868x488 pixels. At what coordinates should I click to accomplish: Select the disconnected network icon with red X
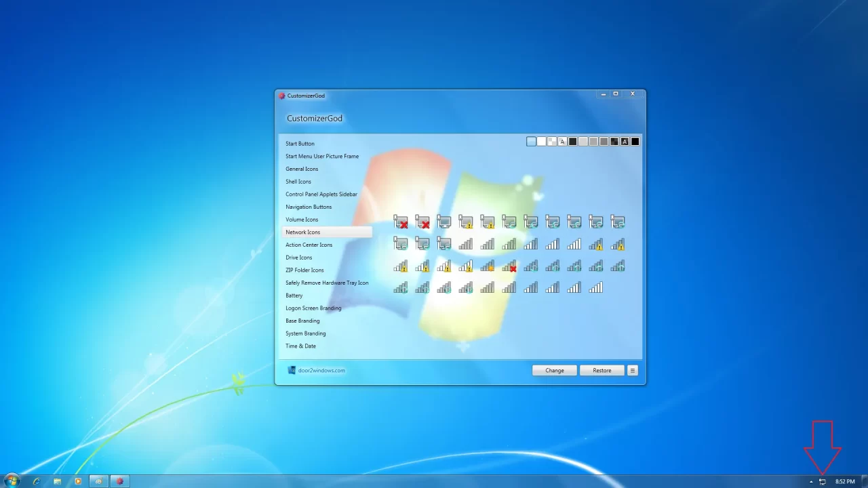(x=401, y=222)
